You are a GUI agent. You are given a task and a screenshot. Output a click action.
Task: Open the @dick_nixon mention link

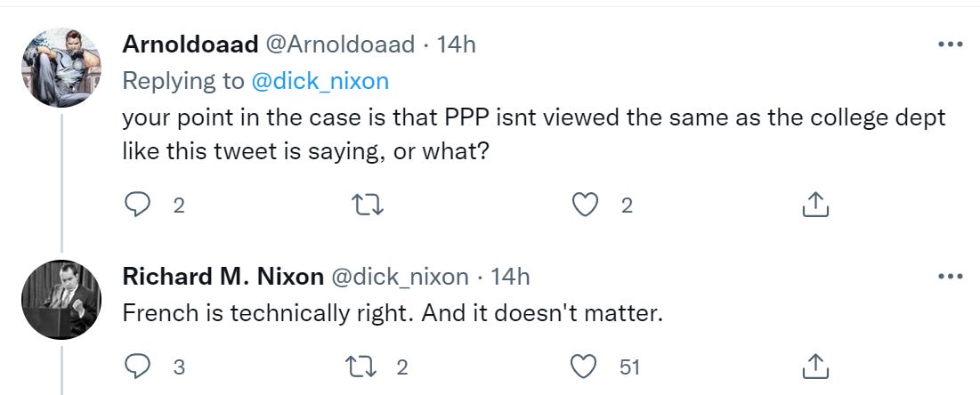[320, 81]
